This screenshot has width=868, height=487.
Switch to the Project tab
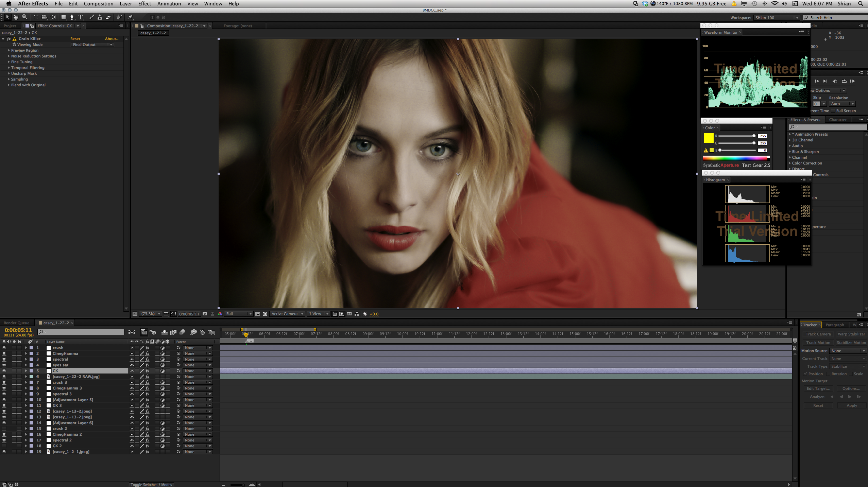coord(10,26)
